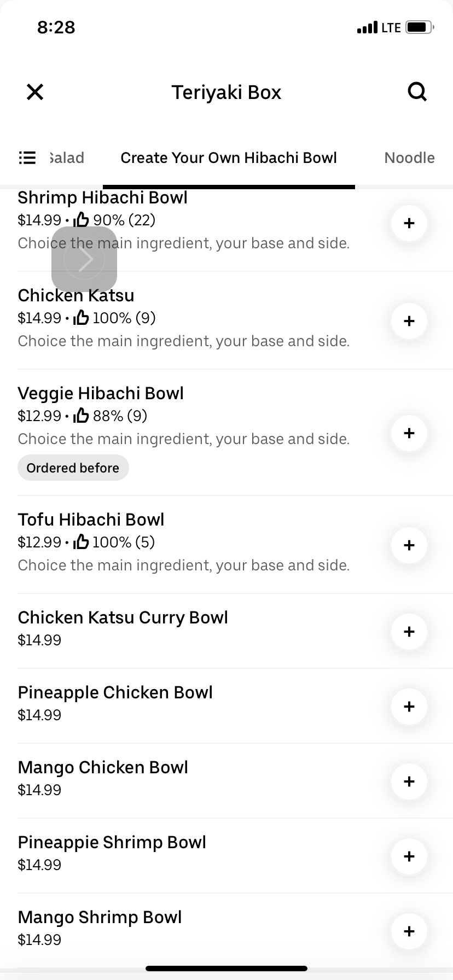View Mango Shrimp Bowl item details

(x=100, y=918)
